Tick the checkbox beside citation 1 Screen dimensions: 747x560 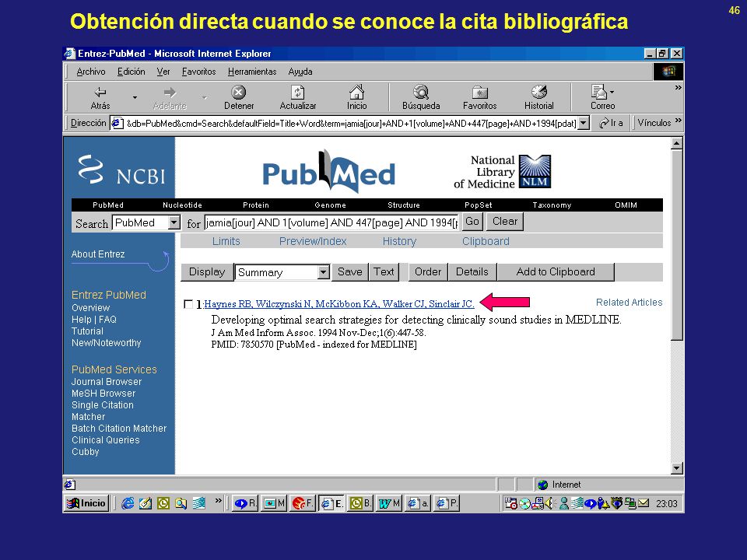click(188, 304)
